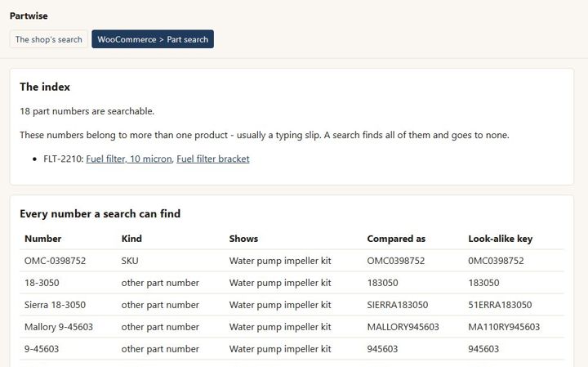Click Every number a search can find heading

100,214
